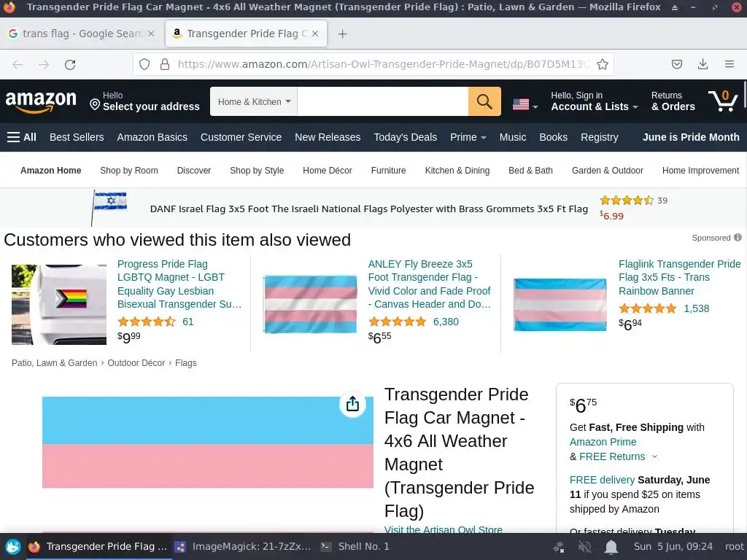Open Flaglink Transgender Pride Flag link
Viewport: 747px width, 560px height.
click(680, 277)
